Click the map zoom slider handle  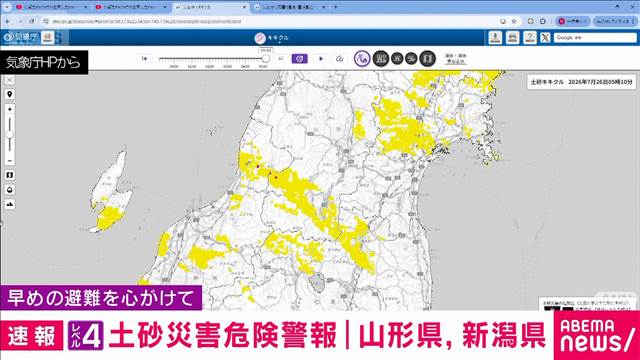point(9,134)
